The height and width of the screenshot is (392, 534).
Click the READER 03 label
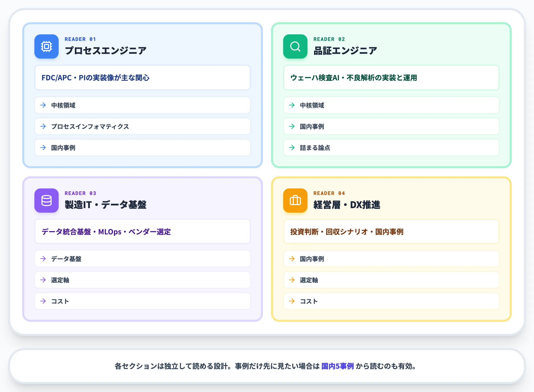pyautogui.click(x=80, y=193)
